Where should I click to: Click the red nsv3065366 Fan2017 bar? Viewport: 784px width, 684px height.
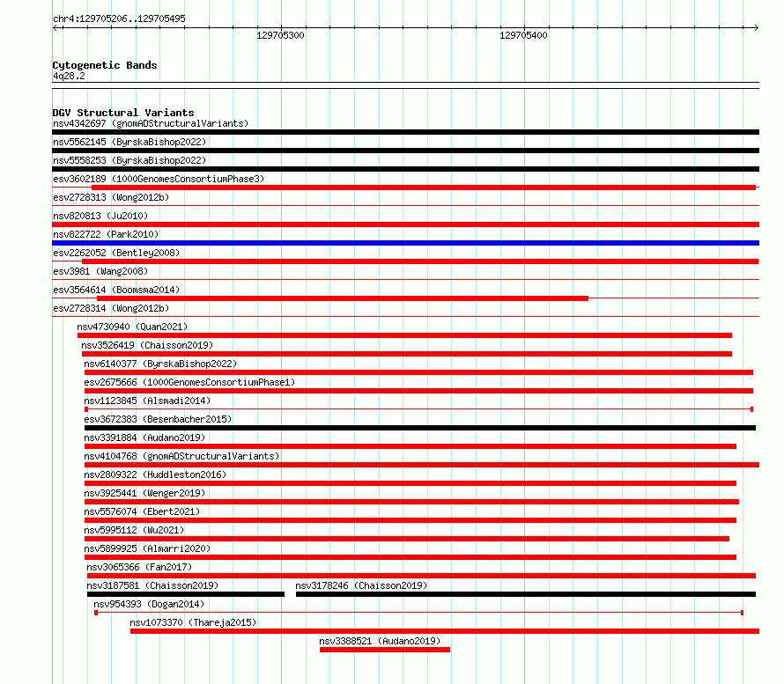pos(421,576)
